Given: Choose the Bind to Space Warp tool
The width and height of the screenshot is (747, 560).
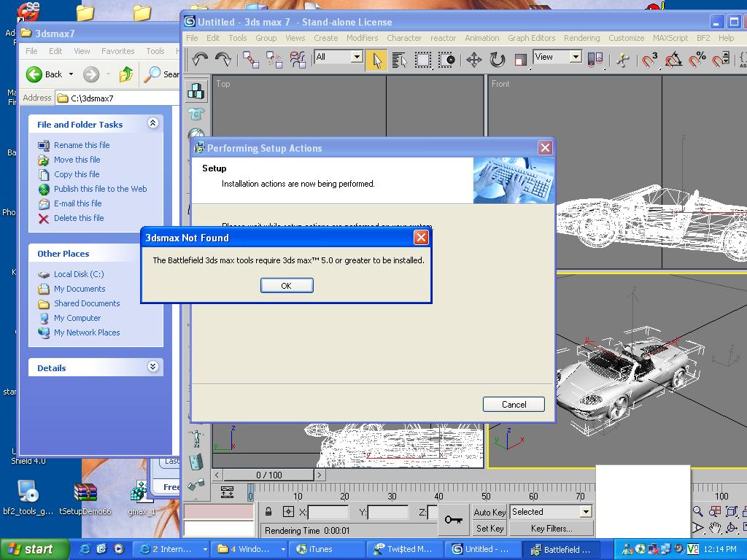Looking at the screenshot, I should coord(298,60).
